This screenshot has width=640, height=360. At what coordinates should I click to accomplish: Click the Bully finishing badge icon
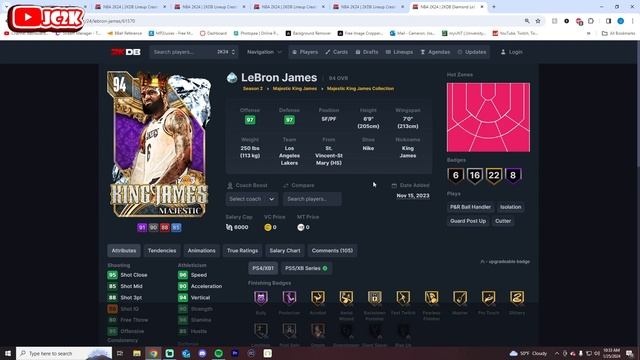point(261,298)
